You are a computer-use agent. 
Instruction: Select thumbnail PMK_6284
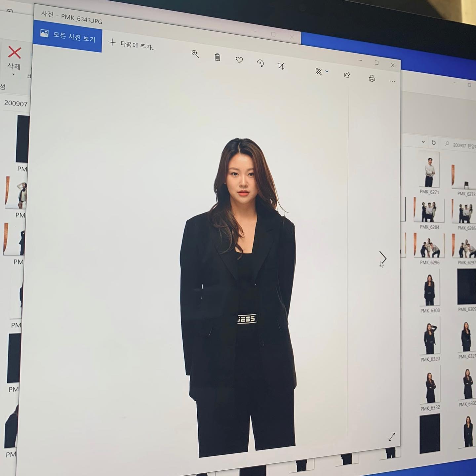429,211
